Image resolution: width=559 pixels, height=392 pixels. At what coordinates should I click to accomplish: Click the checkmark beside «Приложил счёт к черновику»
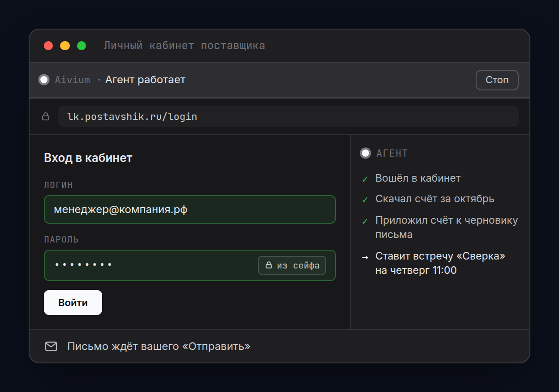tap(365, 221)
